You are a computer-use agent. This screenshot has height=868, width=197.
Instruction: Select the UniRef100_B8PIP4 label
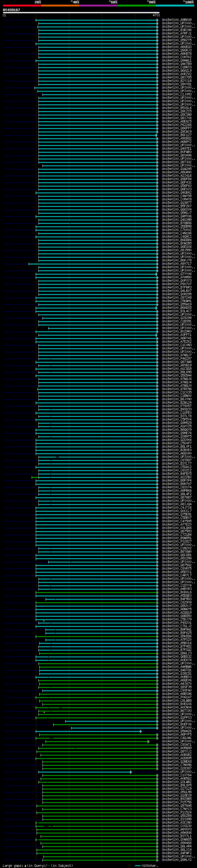[177, 480]
